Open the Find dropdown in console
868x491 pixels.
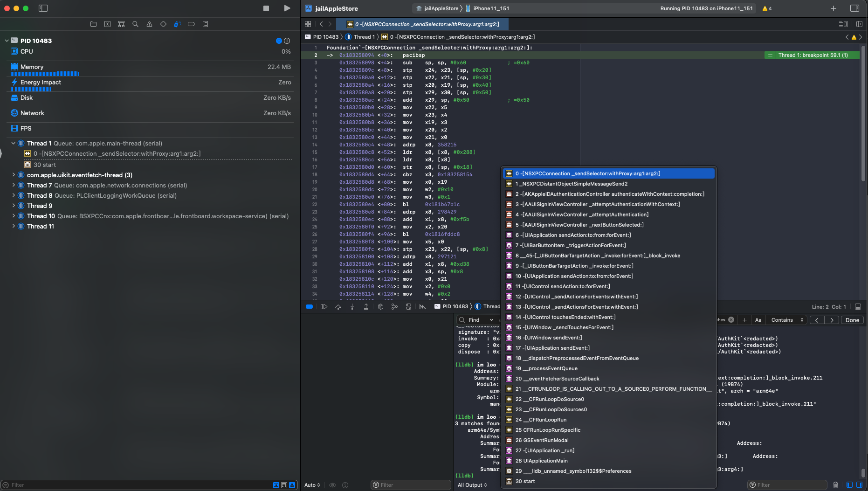tap(481, 320)
